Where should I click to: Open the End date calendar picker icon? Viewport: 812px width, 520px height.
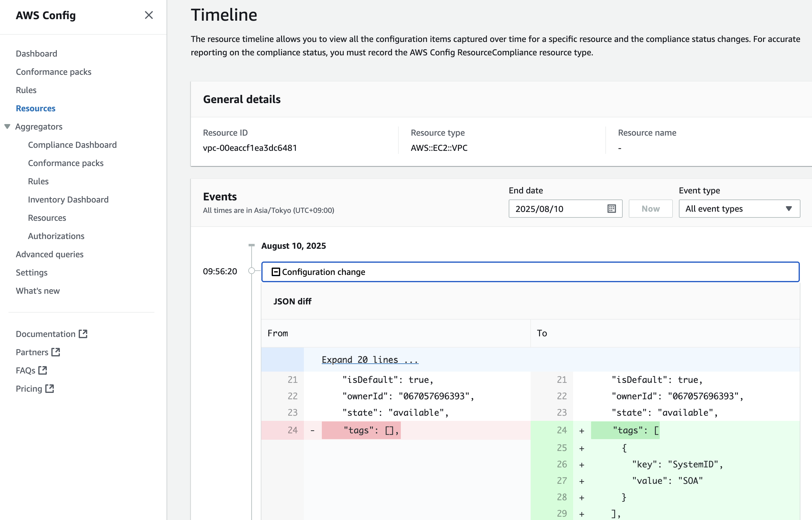click(611, 209)
